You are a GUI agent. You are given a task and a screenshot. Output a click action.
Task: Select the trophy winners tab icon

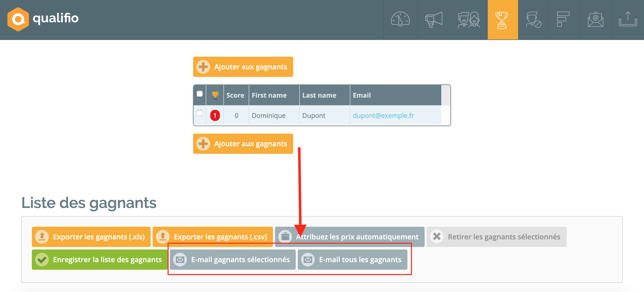pos(503,20)
